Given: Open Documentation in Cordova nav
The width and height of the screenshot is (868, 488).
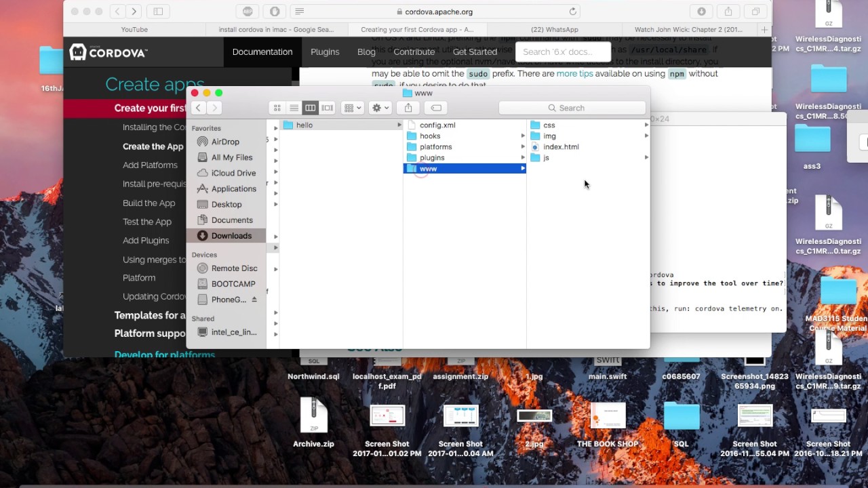Looking at the screenshot, I should [262, 52].
